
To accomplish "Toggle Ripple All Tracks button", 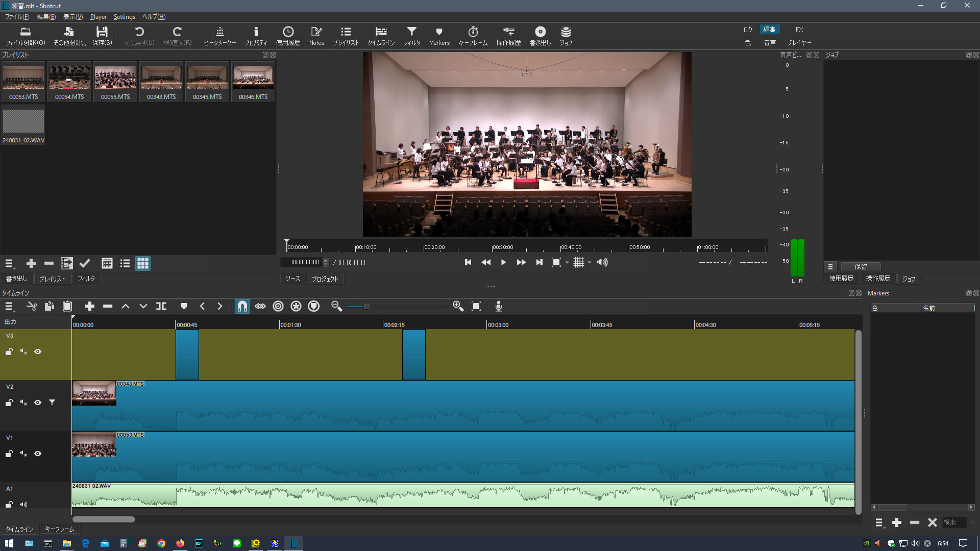I will [x=296, y=306].
